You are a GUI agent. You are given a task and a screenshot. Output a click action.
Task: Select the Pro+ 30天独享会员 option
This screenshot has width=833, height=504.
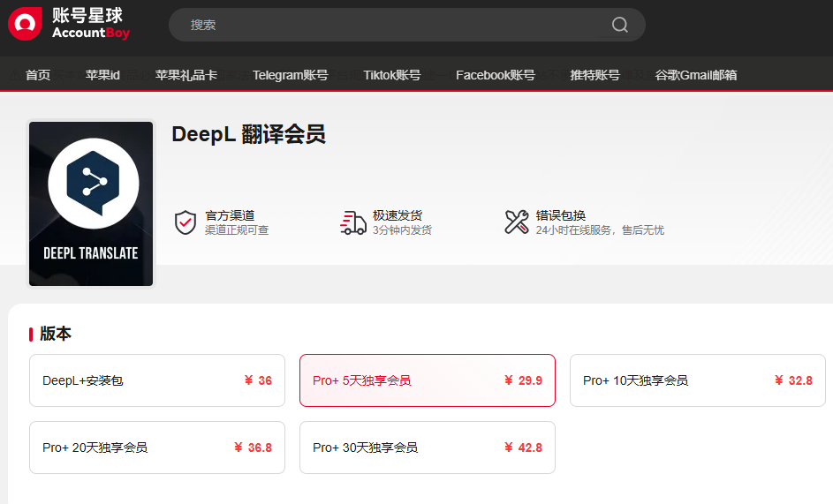click(428, 448)
